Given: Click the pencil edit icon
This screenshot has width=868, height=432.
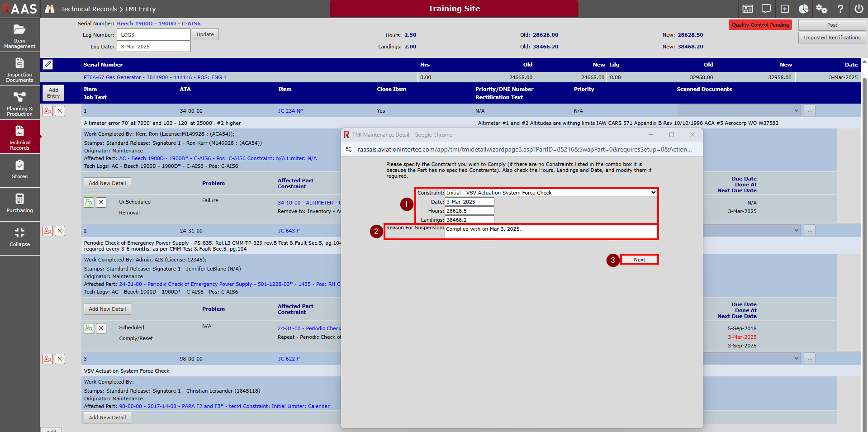Looking at the screenshot, I should tap(48, 65).
